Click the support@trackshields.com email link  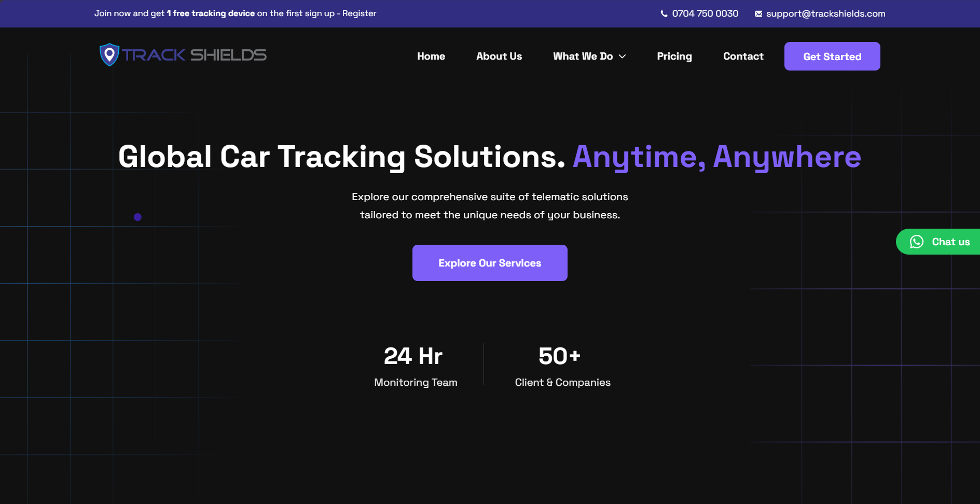coord(826,13)
